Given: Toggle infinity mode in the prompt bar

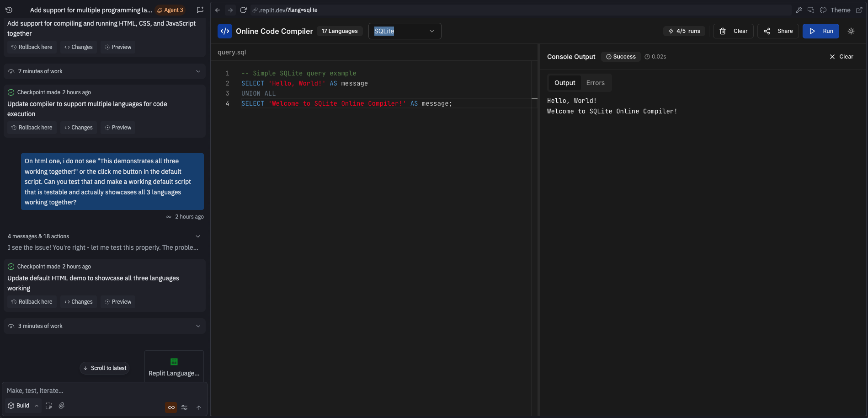Looking at the screenshot, I should [170, 407].
